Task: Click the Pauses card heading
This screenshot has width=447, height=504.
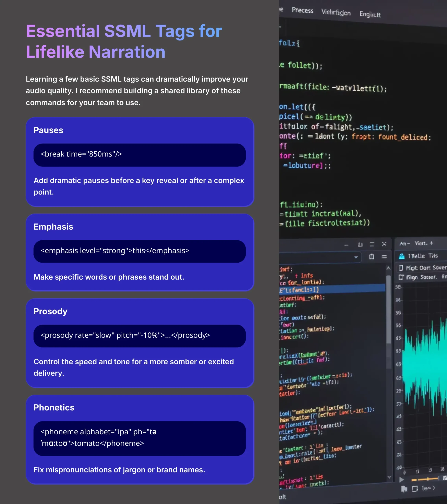Action: [48, 130]
